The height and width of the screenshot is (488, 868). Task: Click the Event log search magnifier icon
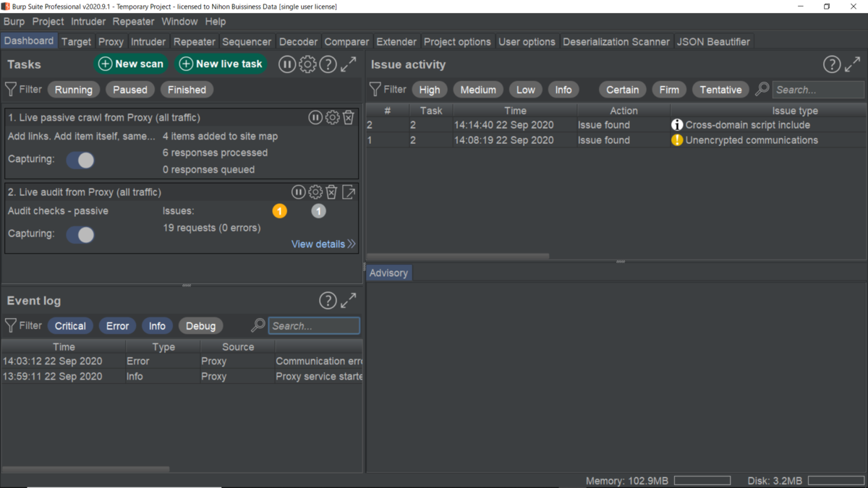(x=258, y=326)
